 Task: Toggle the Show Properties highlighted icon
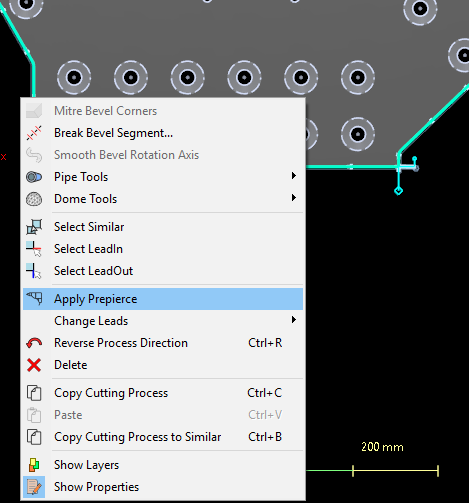[x=34, y=487]
